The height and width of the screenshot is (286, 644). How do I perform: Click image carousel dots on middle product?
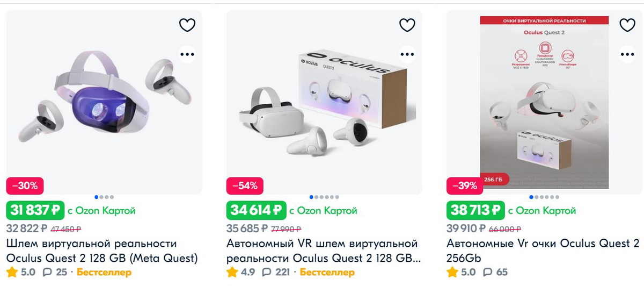coord(324,197)
